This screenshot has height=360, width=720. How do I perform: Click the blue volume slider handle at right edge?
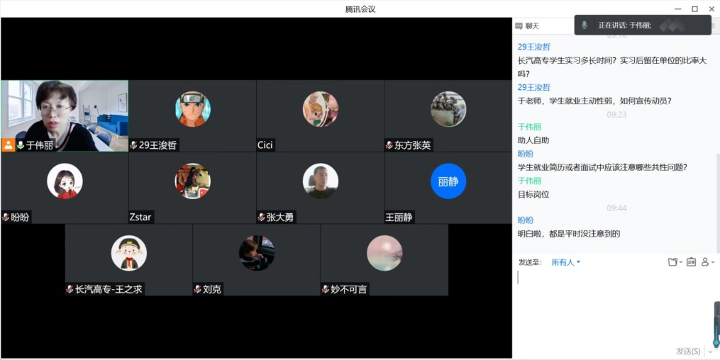tap(716, 343)
